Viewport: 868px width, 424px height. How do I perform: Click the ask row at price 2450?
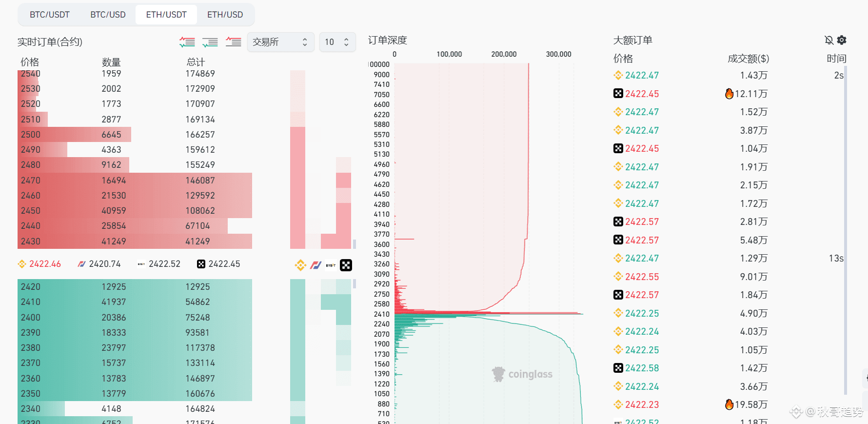[x=135, y=211]
